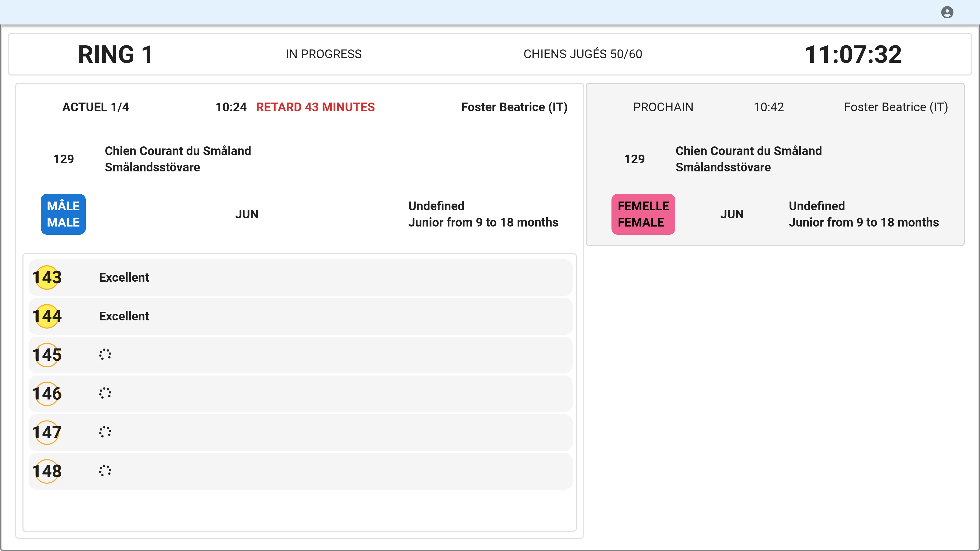
Task: Open the user account icon
Action: pos(947,12)
